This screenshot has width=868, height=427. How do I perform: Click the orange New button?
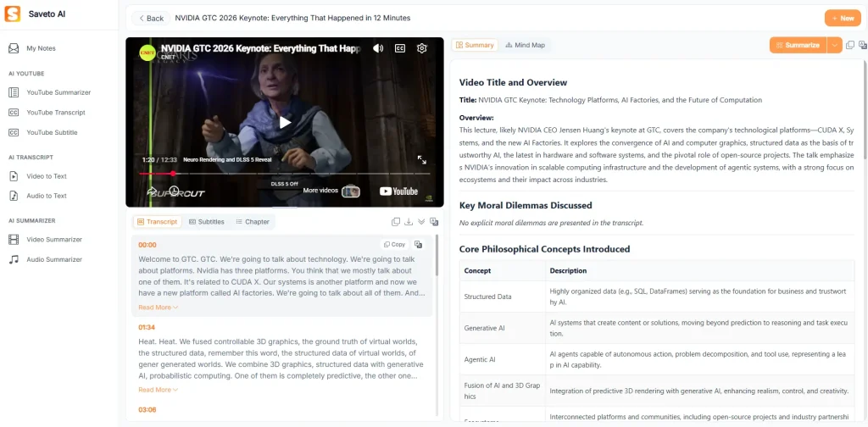pyautogui.click(x=843, y=18)
